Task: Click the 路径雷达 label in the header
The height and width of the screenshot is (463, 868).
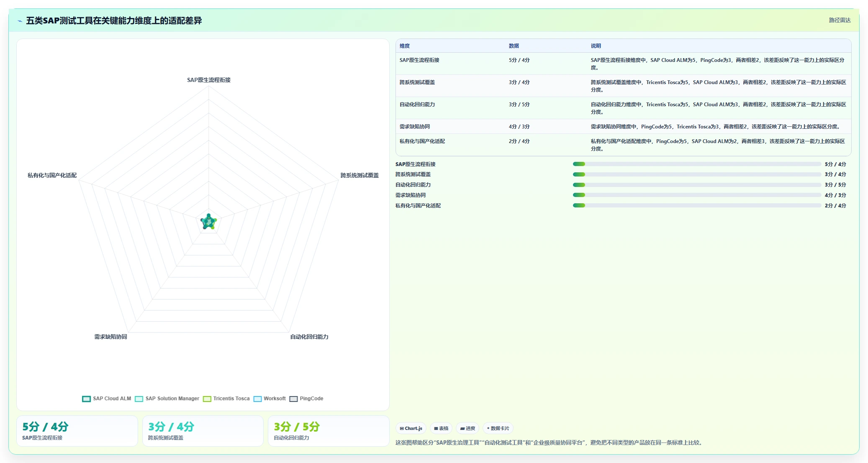Action: click(x=840, y=20)
